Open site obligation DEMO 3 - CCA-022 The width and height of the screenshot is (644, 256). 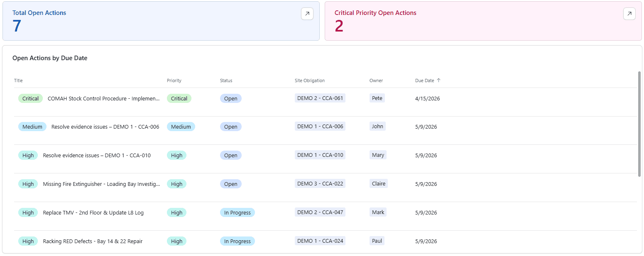[320, 183]
